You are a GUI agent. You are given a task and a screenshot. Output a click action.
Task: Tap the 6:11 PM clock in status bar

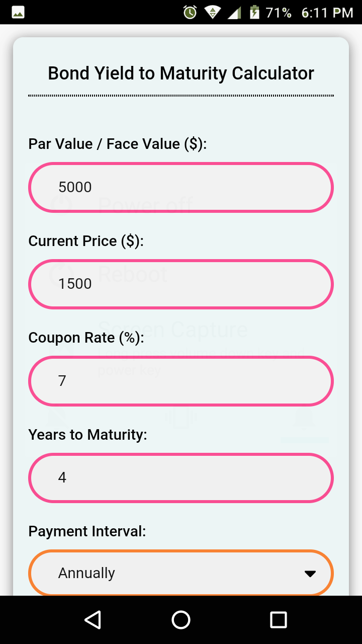click(327, 13)
